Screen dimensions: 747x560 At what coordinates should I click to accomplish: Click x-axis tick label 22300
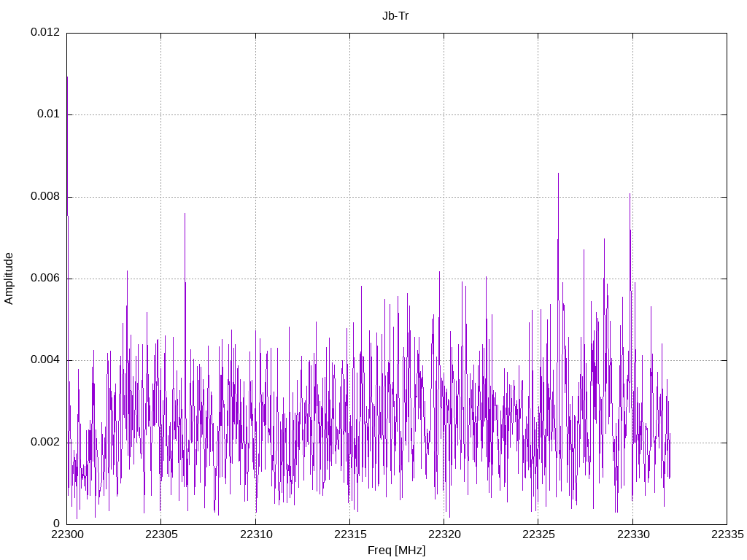pyautogui.click(x=66, y=534)
